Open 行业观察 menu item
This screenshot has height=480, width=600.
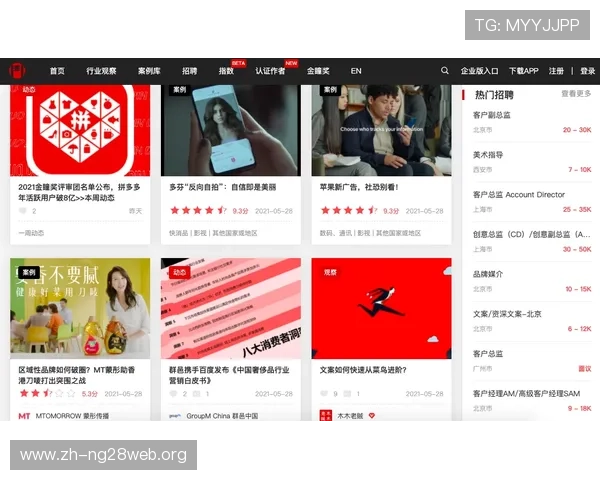101,71
